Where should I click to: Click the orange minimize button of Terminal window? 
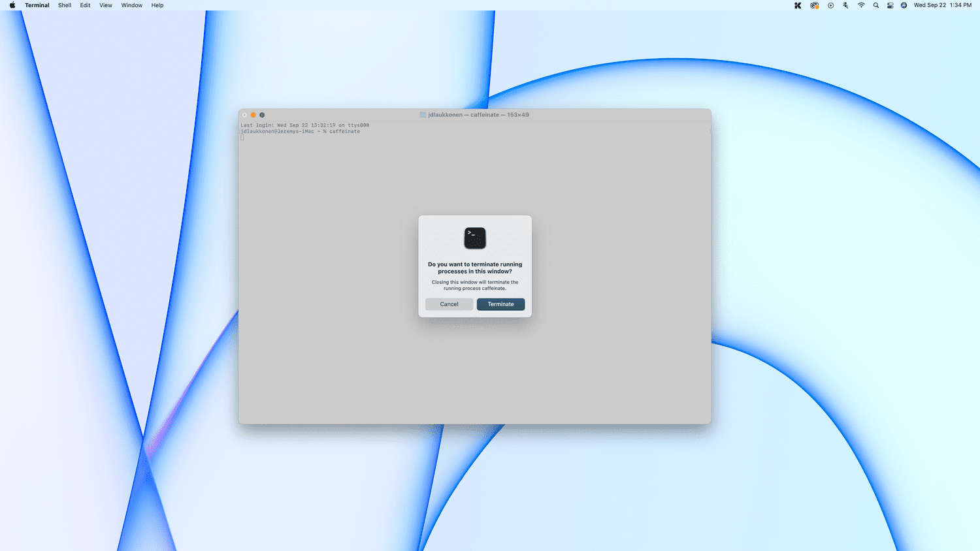point(253,115)
